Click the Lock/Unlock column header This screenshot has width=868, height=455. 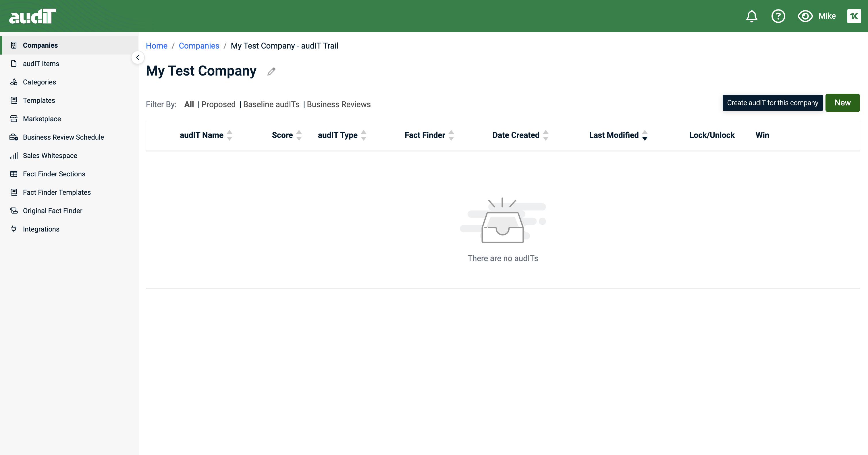[x=712, y=135]
